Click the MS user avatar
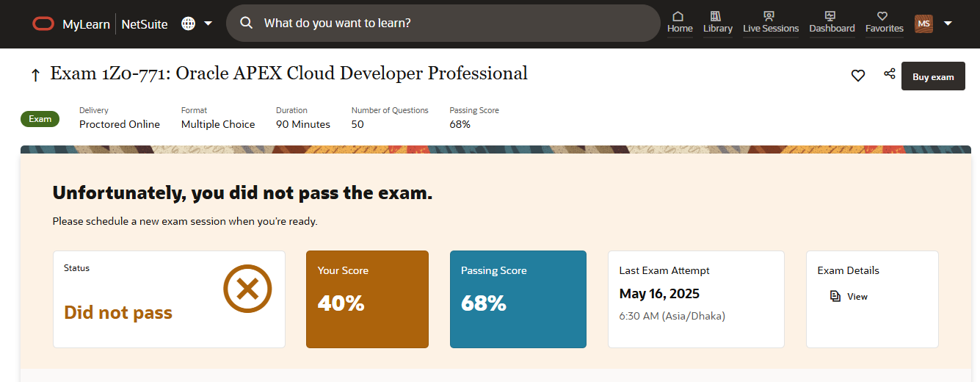980x382 pixels. pyautogui.click(x=923, y=24)
